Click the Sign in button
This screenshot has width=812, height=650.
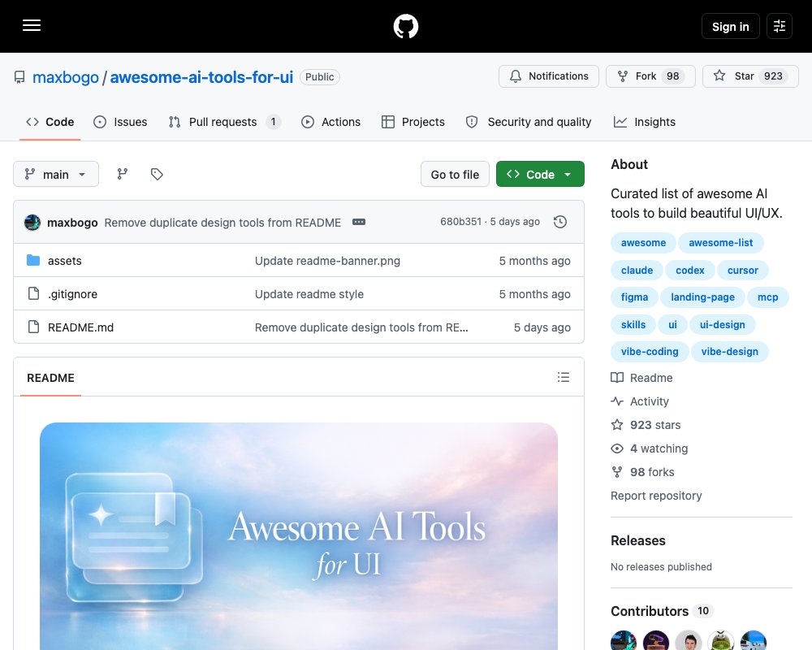point(730,27)
